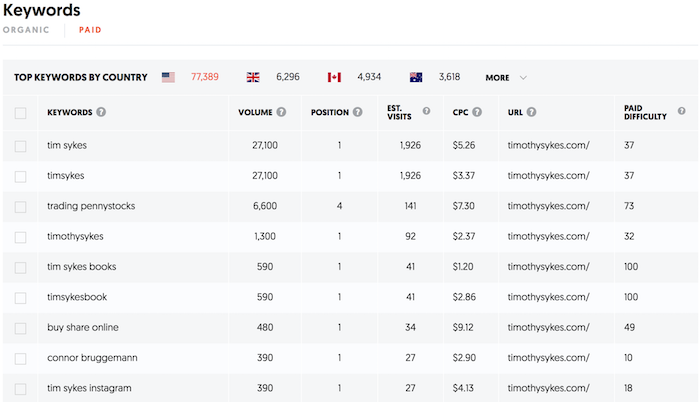Click the position value 4
The height and width of the screenshot is (402, 700).
[339, 206]
